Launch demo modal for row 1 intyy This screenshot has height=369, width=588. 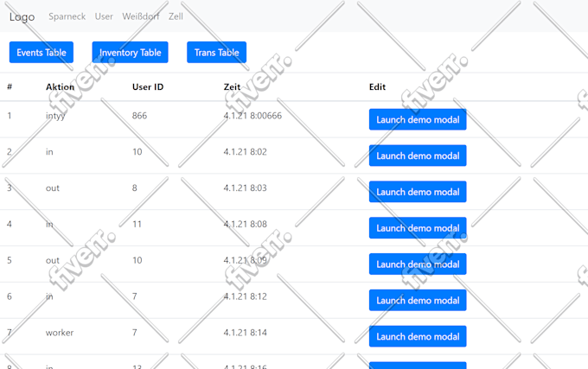point(418,119)
